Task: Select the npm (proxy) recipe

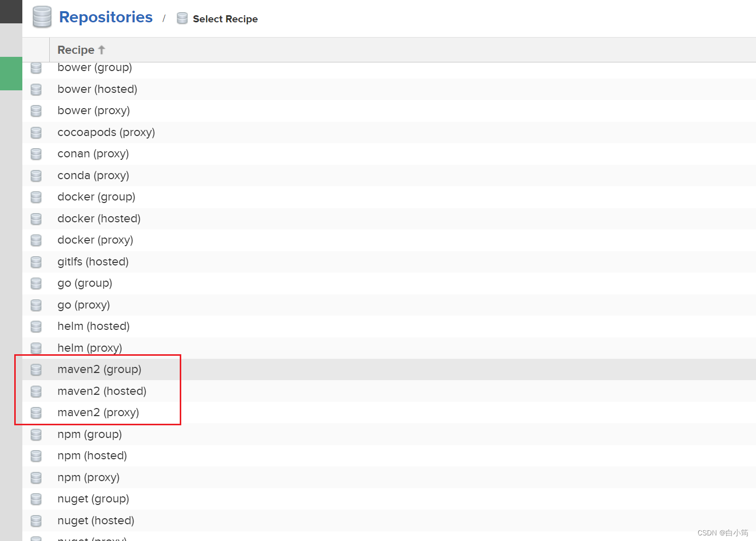Action: point(389,478)
